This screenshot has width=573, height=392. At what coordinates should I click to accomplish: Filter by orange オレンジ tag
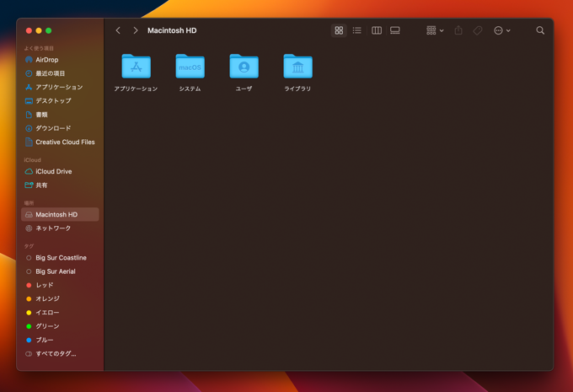(x=60, y=298)
